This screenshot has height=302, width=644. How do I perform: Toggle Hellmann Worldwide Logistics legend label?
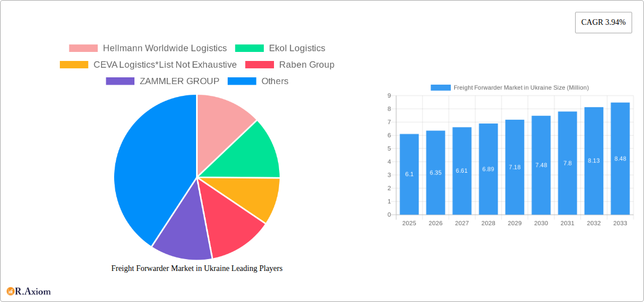[x=165, y=49]
